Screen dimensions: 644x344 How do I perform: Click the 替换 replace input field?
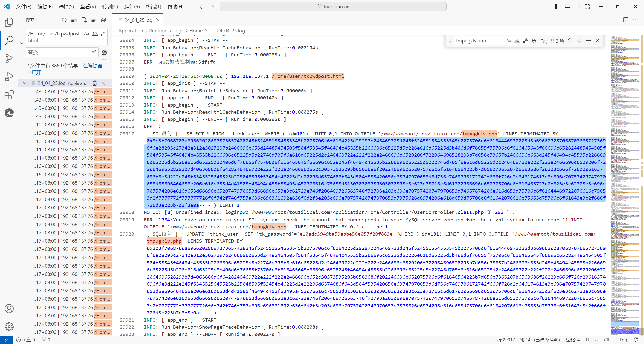pos(58,52)
